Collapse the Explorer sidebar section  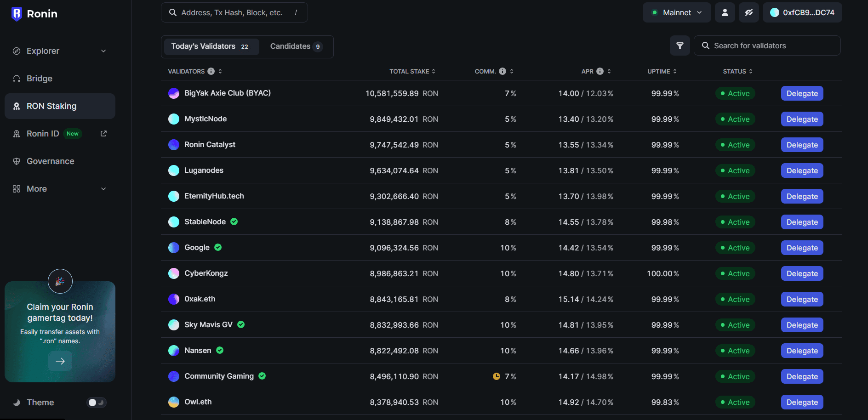(103, 51)
